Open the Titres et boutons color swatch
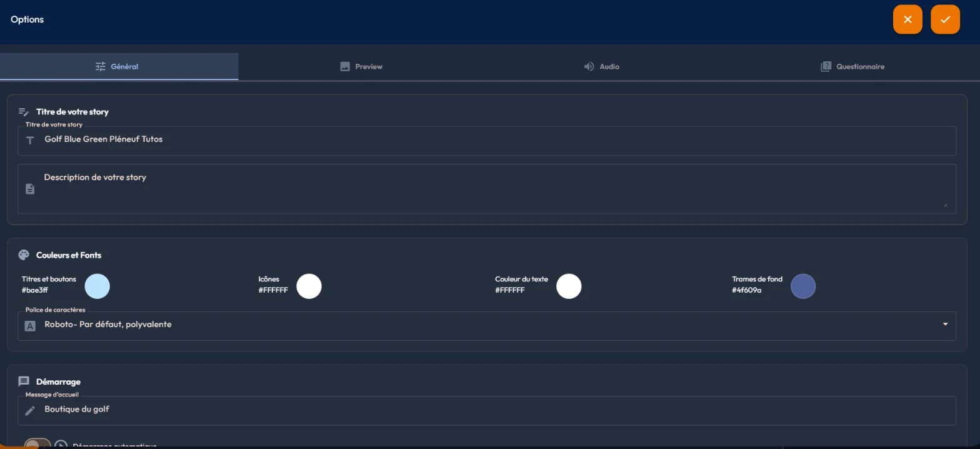 97,286
